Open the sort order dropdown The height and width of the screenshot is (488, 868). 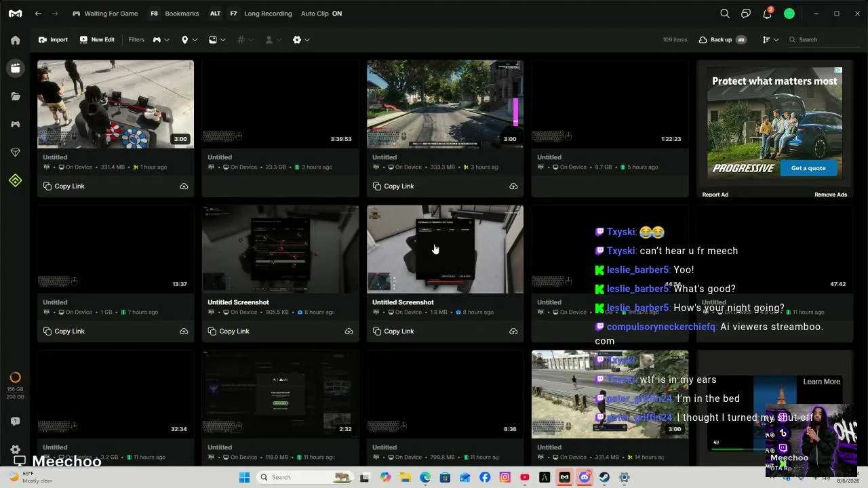pyautogui.click(x=770, y=40)
